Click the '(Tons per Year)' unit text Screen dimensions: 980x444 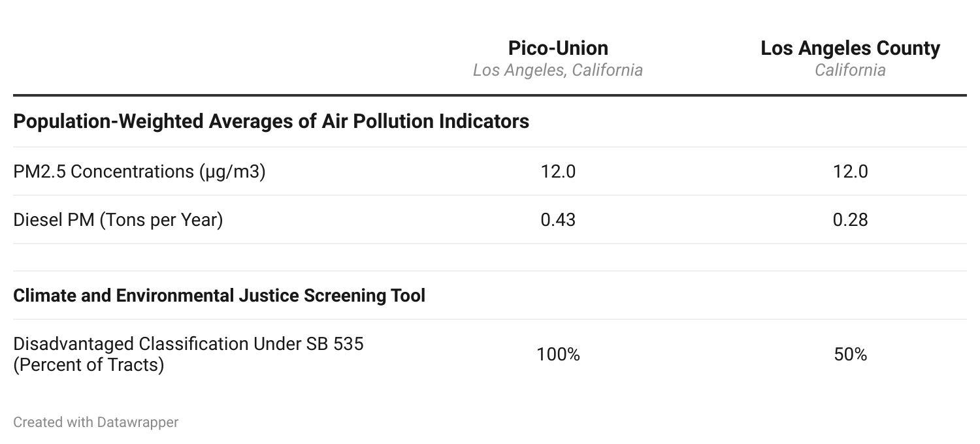point(161,220)
